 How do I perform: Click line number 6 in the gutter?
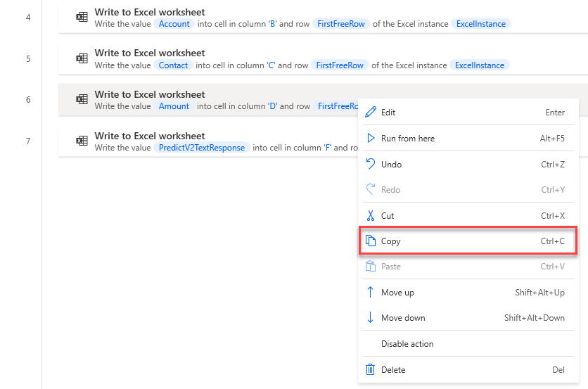28,100
